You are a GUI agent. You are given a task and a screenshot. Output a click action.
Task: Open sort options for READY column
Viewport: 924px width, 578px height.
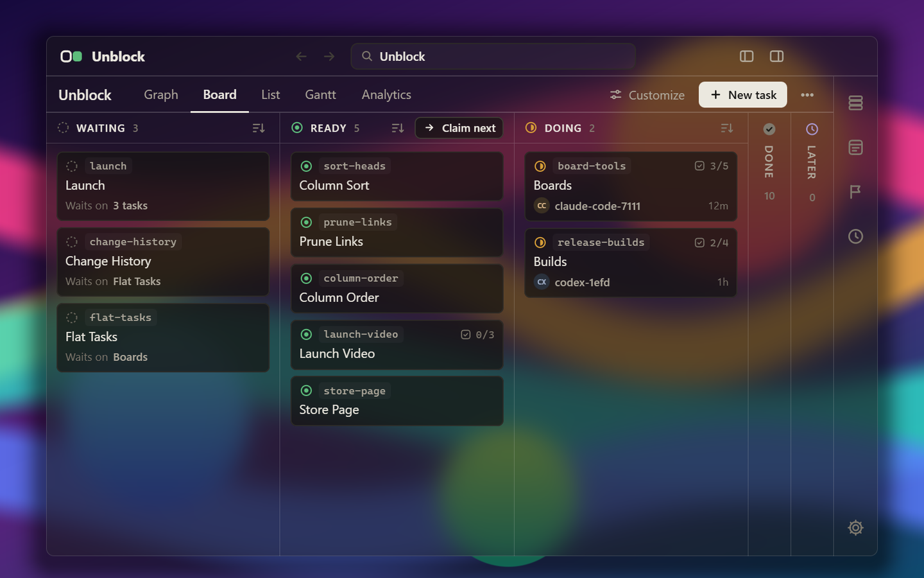coord(398,128)
